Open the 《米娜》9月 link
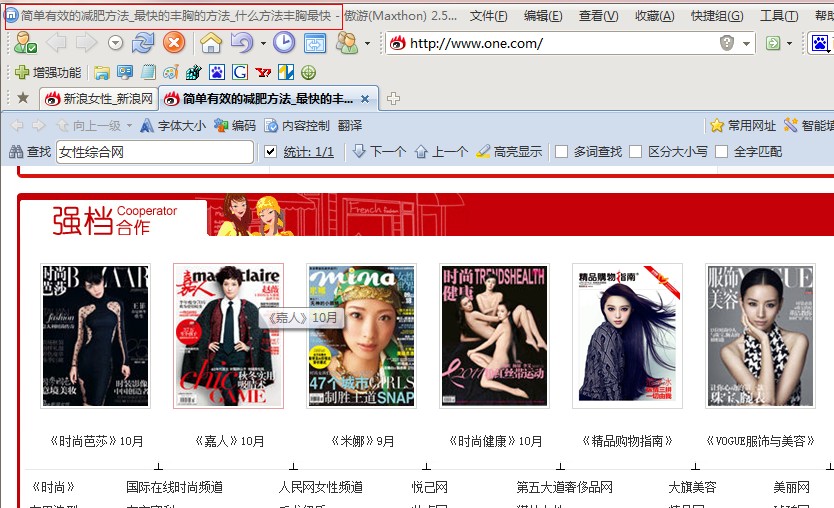Viewport: 834px width, 508px height. 362,441
